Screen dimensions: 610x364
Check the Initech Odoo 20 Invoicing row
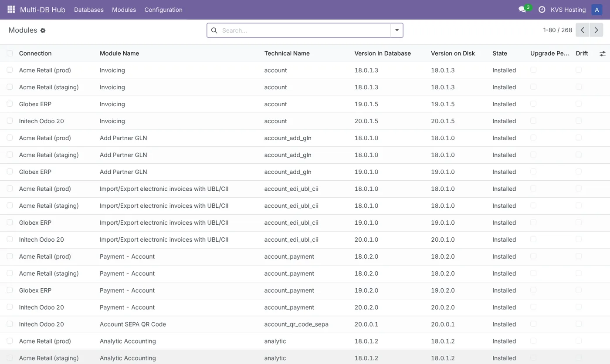[10, 121]
